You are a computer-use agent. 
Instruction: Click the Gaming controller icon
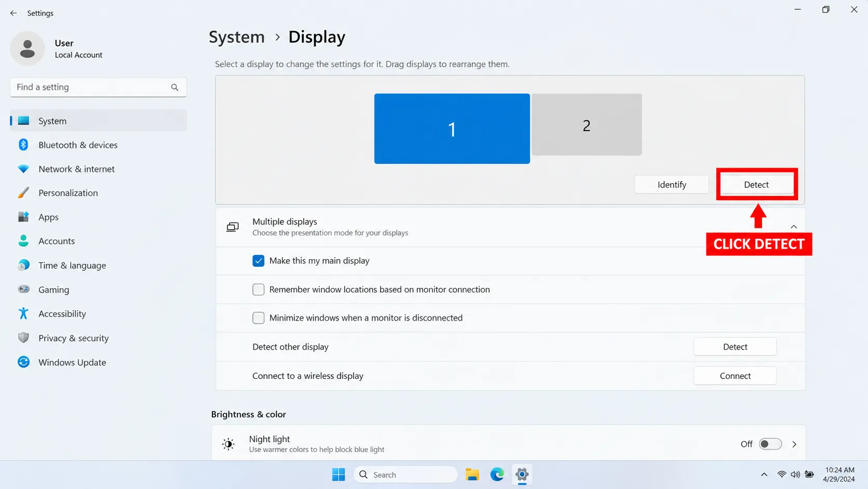23,289
